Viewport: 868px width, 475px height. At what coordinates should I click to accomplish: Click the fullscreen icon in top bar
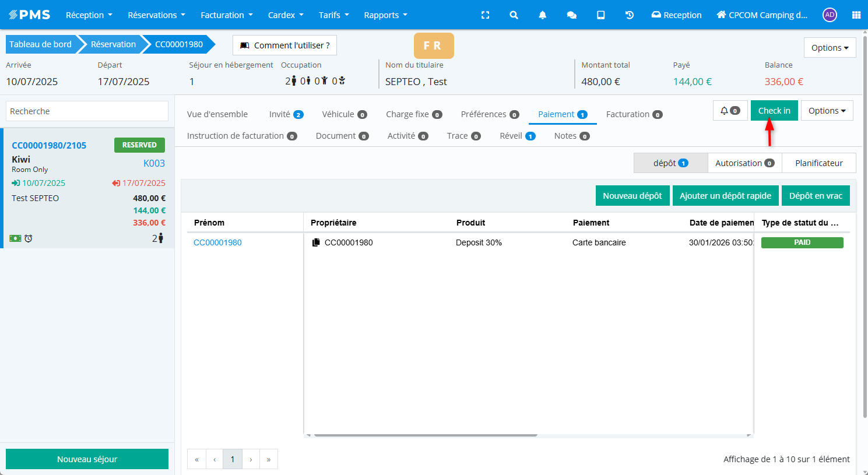tap(485, 15)
